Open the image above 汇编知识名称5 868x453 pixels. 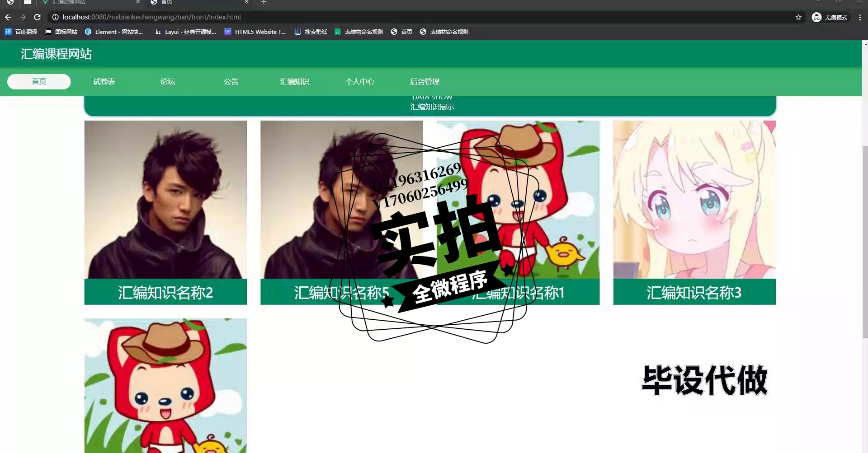tap(342, 199)
